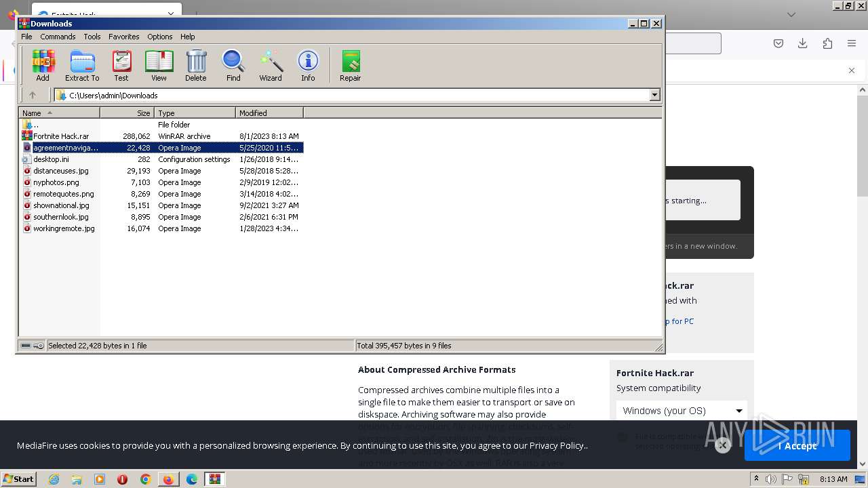Click the Delete trash icon
Viewport: 868px width, 488px height.
(x=196, y=66)
